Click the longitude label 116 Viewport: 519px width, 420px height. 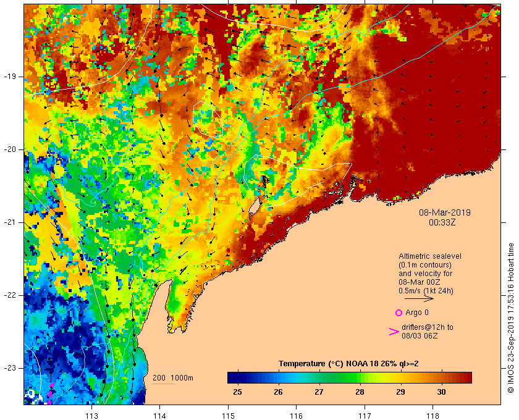click(x=296, y=416)
